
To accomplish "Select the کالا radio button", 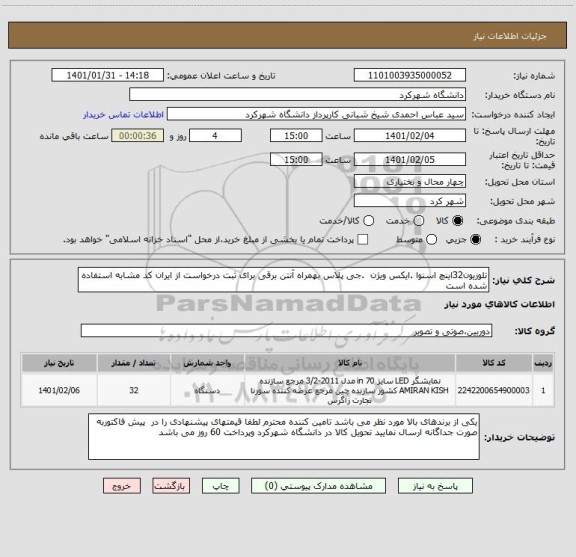I will 458,220.
